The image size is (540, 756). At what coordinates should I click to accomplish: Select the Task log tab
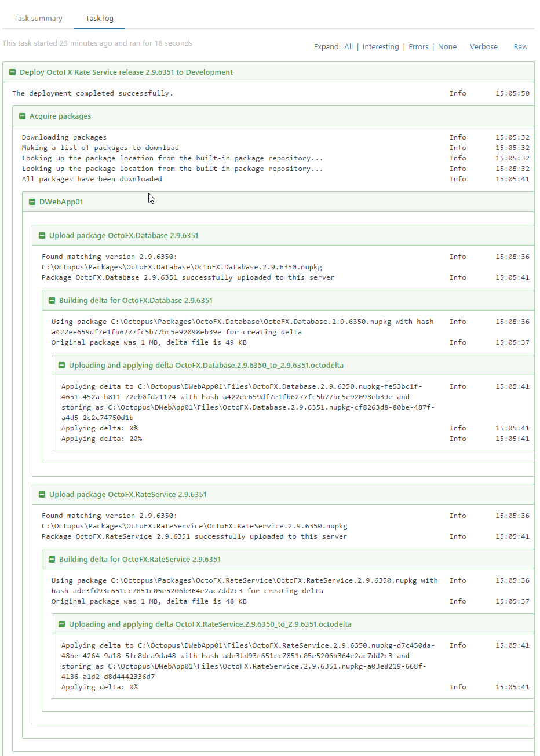tap(99, 18)
